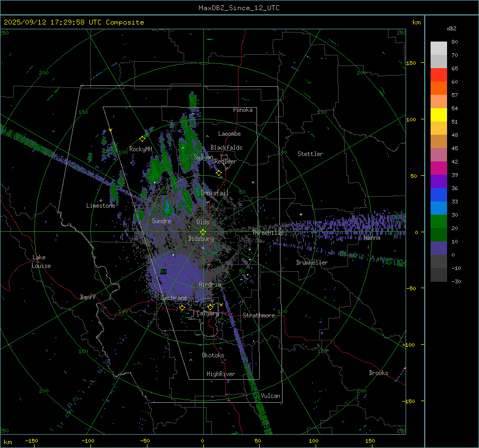Image resolution: width=479 pixels, height=448 pixels.
Task: Click the Drumheller label
Action: pyautogui.click(x=312, y=263)
